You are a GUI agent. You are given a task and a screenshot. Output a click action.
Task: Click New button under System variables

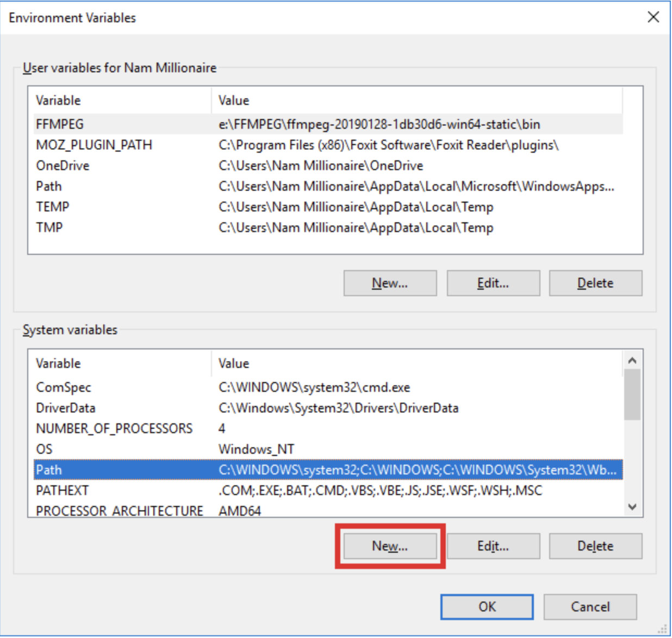(390, 546)
